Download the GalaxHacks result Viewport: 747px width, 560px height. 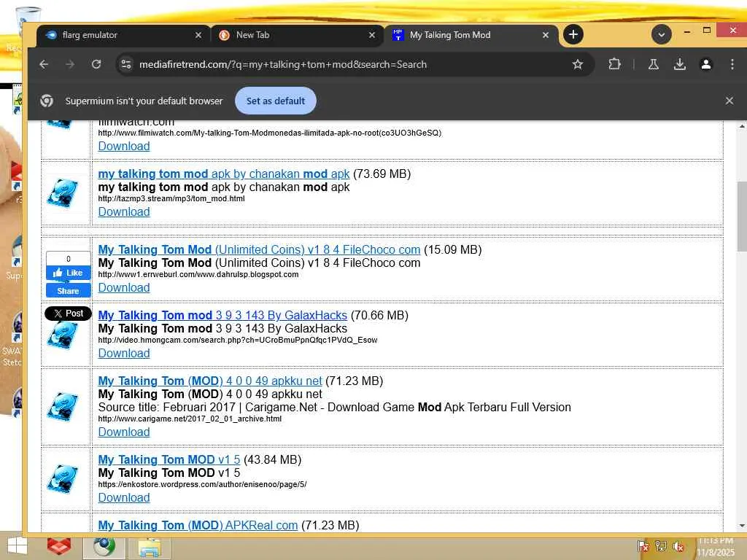tap(124, 354)
